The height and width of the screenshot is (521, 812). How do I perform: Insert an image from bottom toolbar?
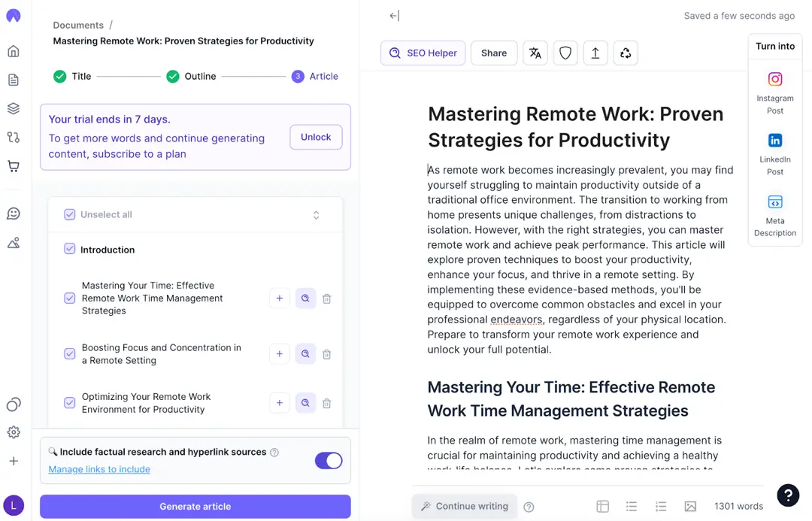690,506
